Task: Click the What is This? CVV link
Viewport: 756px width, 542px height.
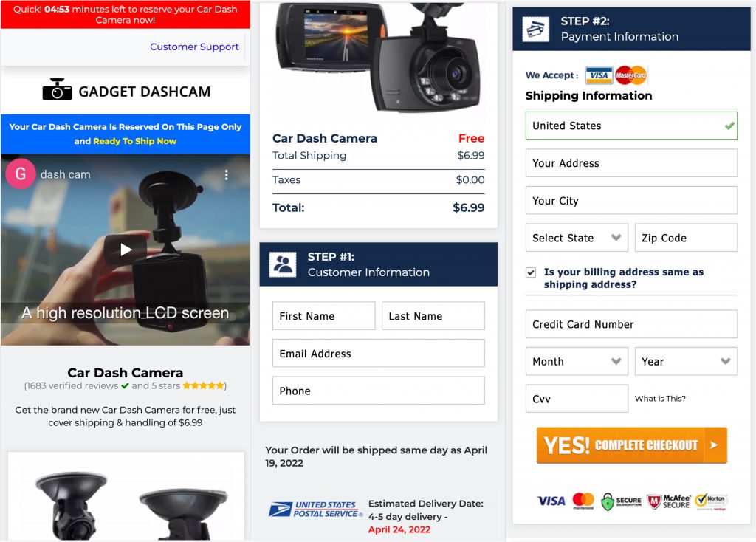Action: 660,398
